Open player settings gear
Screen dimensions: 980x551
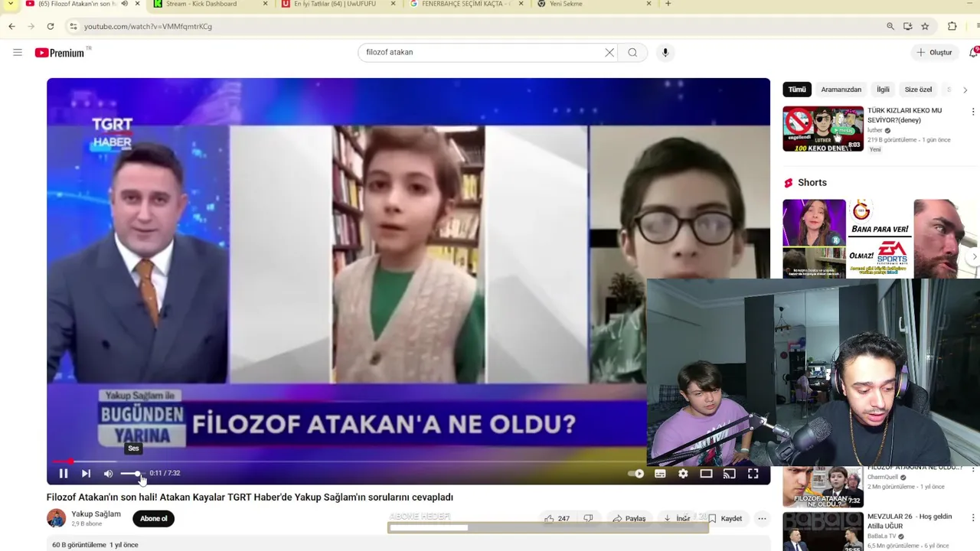[x=683, y=474]
